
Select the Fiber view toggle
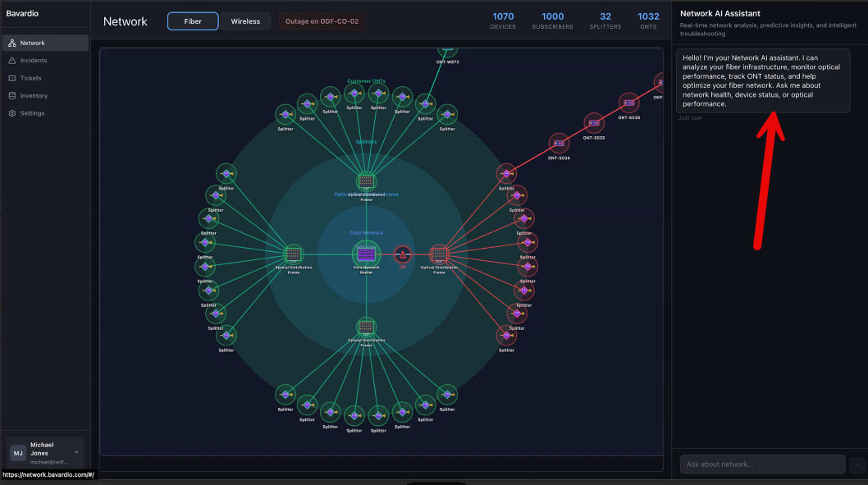pos(193,21)
